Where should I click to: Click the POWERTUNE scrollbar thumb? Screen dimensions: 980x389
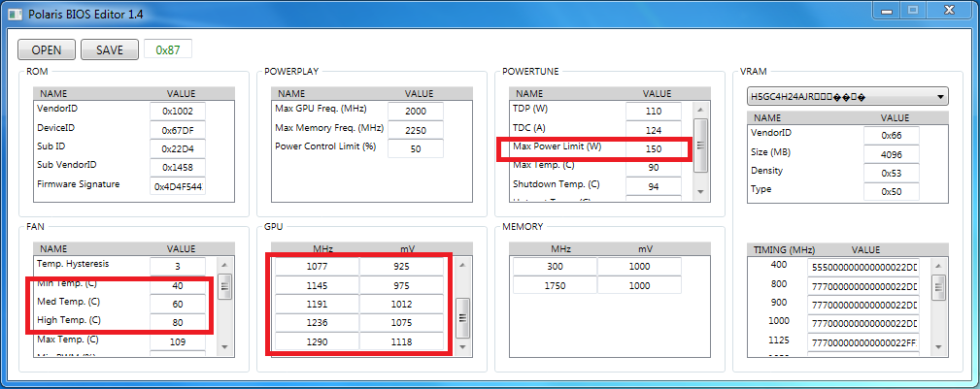[700, 146]
